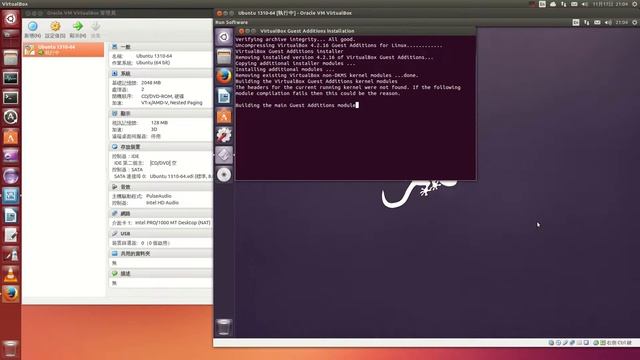Open the guest panel network indicator

coord(587,22)
